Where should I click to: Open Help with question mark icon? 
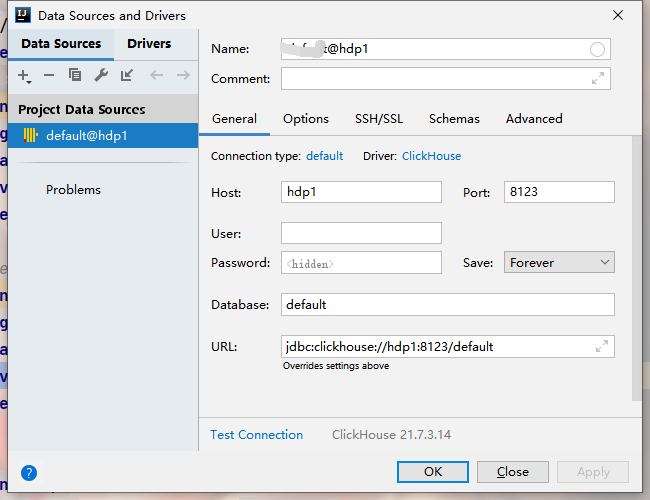pos(29,473)
